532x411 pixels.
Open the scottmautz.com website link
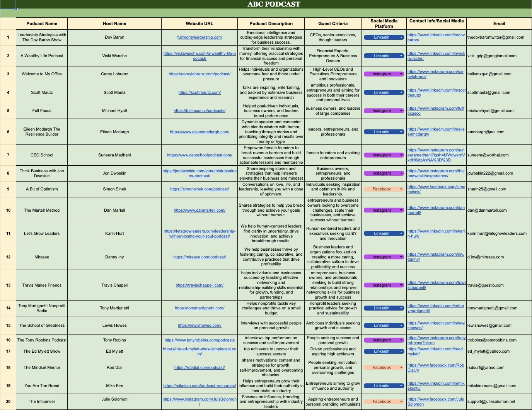[199, 93]
